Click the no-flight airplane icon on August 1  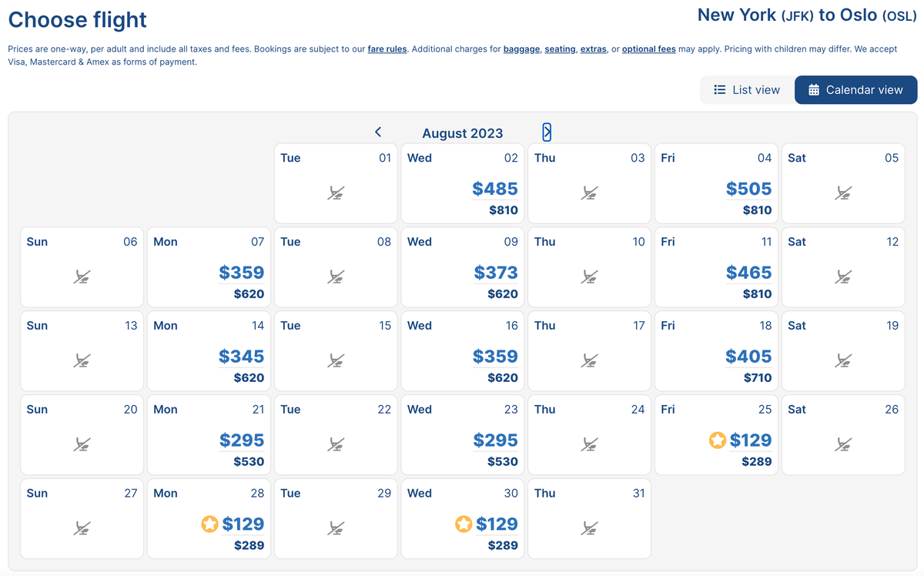[x=336, y=193]
